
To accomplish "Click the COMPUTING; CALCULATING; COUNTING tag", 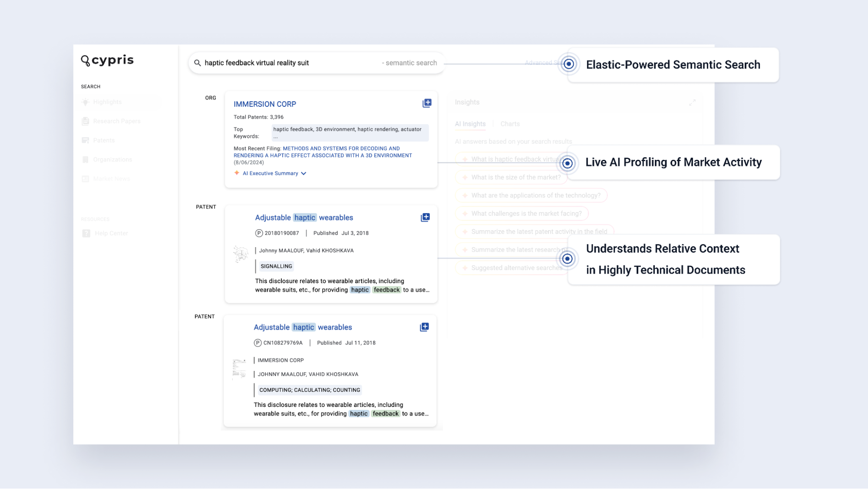I will coord(310,390).
